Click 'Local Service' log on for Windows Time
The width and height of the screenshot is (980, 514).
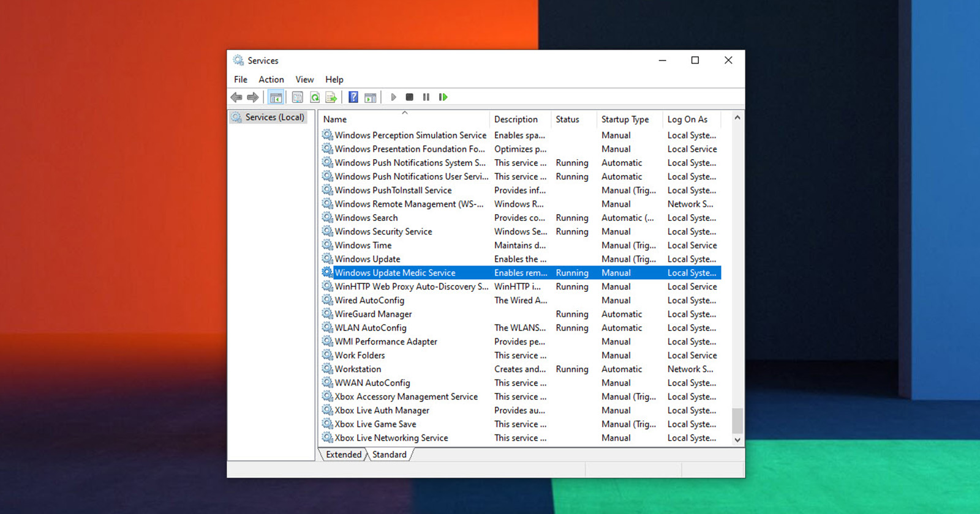coord(692,245)
